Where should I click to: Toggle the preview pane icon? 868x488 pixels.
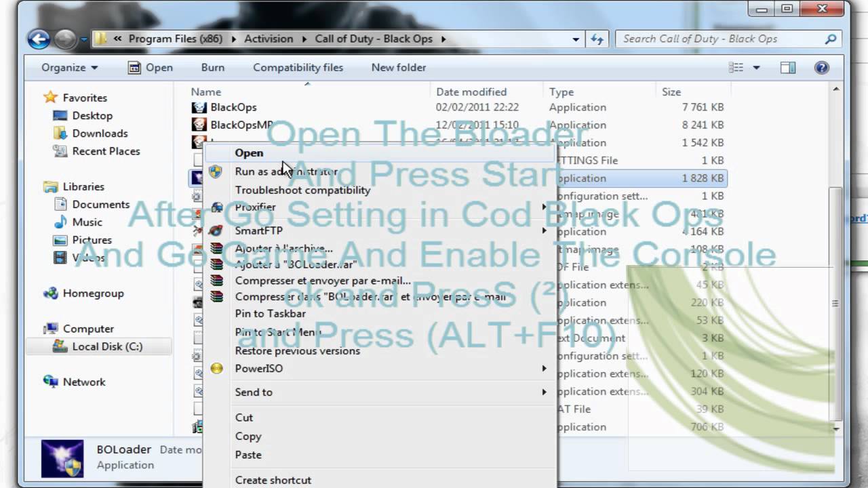[787, 67]
